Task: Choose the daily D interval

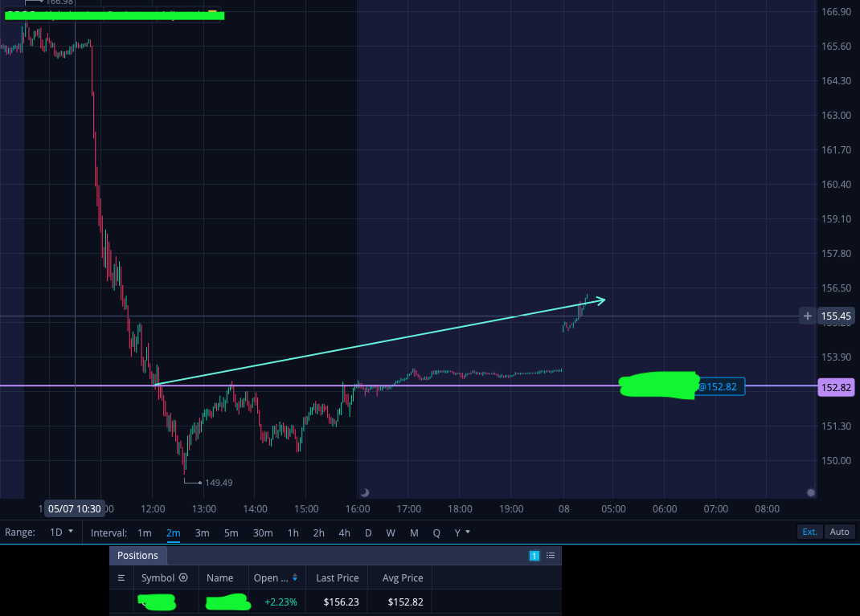Action: click(x=368, y=532)
